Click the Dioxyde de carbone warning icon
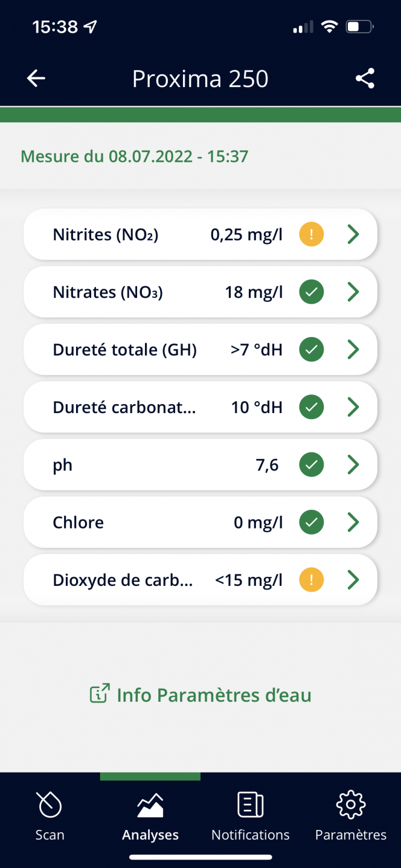The image size is (401, 868). [x=312, y=580]
